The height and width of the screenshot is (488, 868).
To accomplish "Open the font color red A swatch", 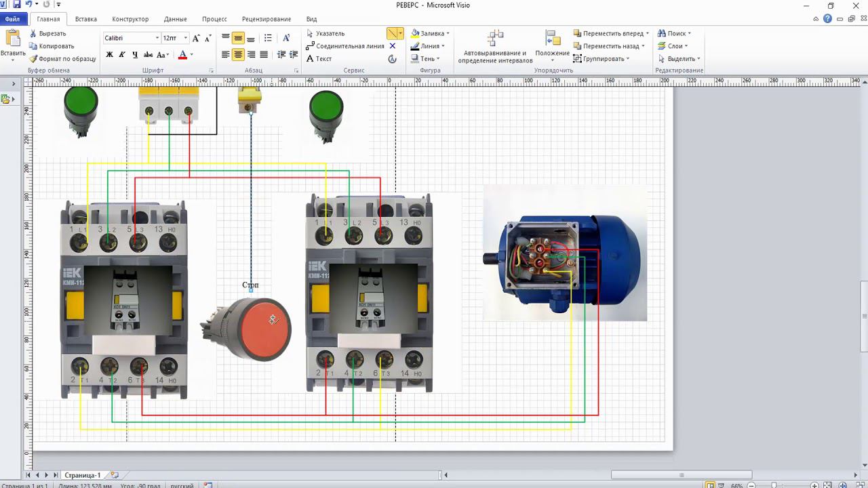I will tap(182, 55).
